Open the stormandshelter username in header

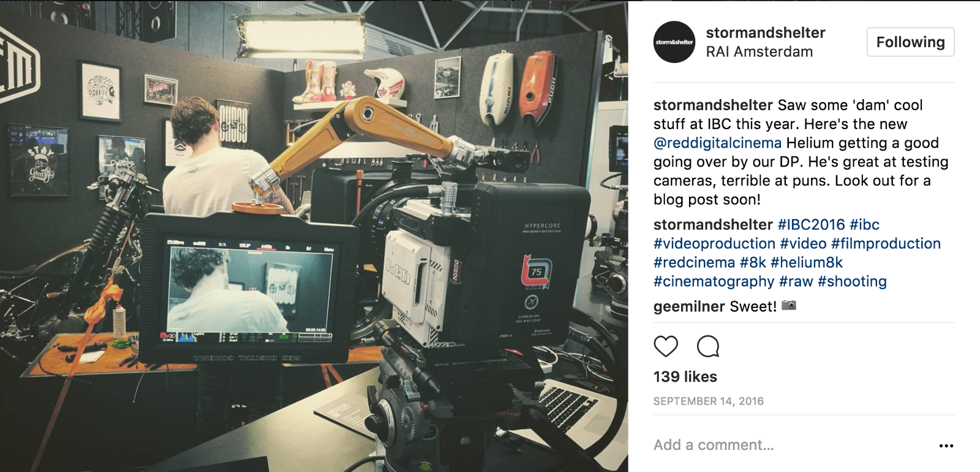click(x=766, y=32)
